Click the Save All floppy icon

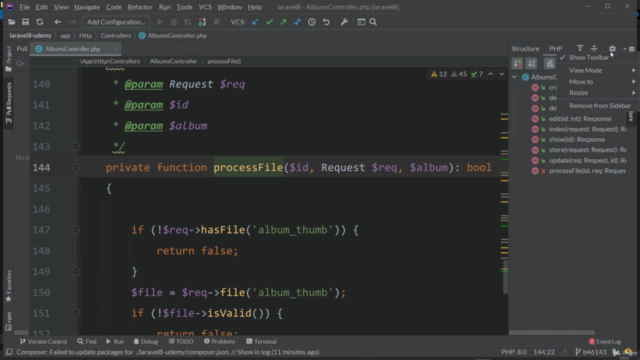coord(25,22)
